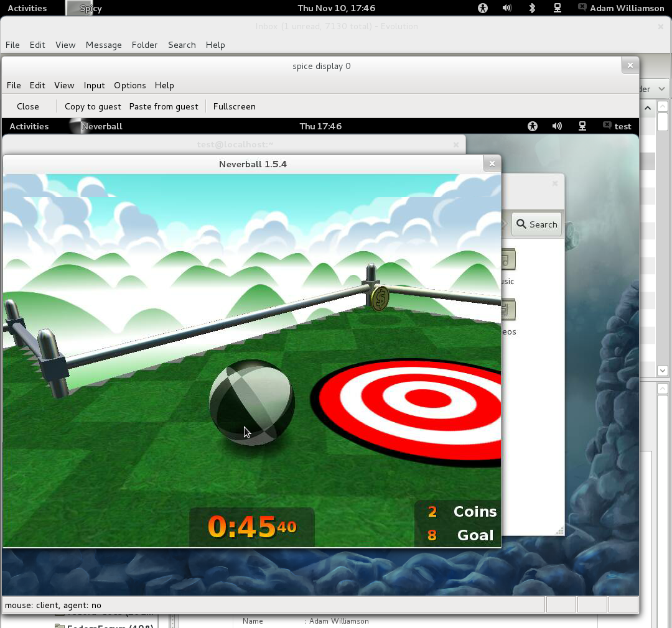
Task: Open Evolution Folder menu
Action: click(x=144, y=45)
